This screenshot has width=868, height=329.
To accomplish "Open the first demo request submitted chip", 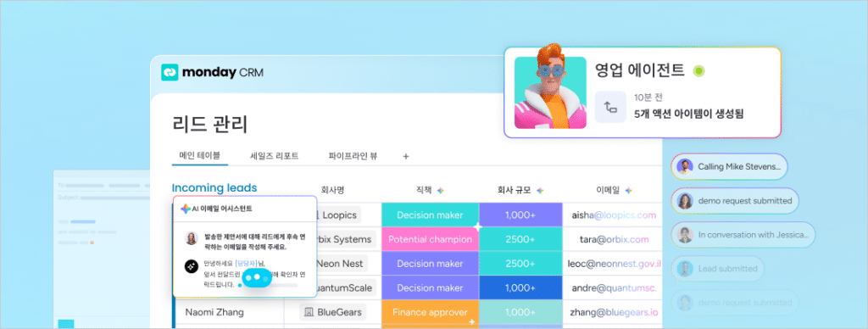I will click(x=735, y=200).
